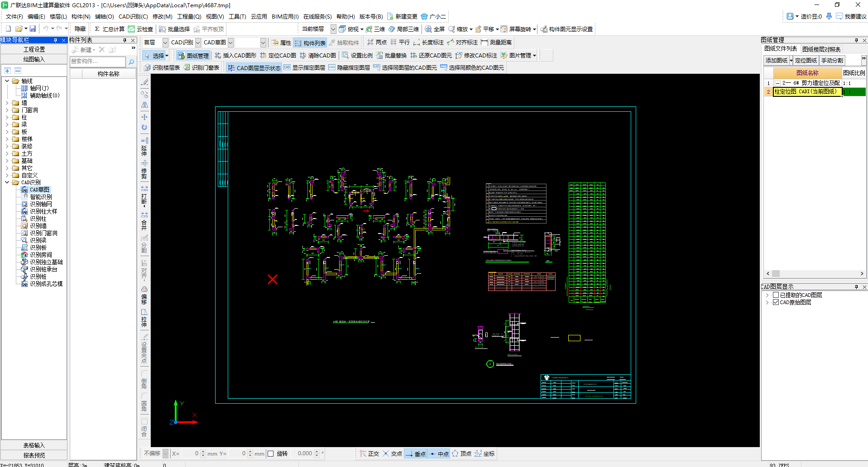Viewport: 868px width, 467px height.
Task: Open the 不偏移 offset dropdown
Action: point(166,453)
